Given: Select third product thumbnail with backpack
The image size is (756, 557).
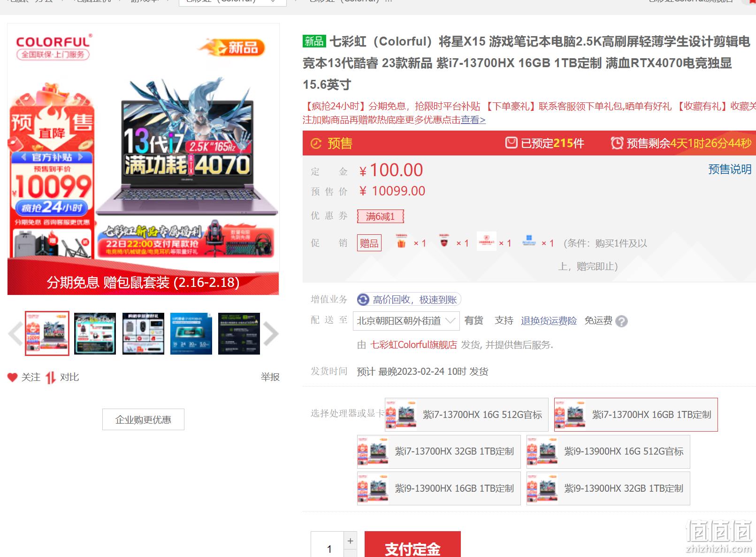Looking at the screenshot, I should 143,333.
